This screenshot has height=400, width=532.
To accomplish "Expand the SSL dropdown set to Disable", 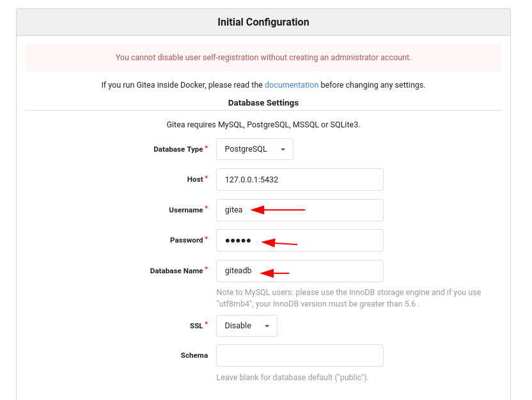I will [247, 326].
